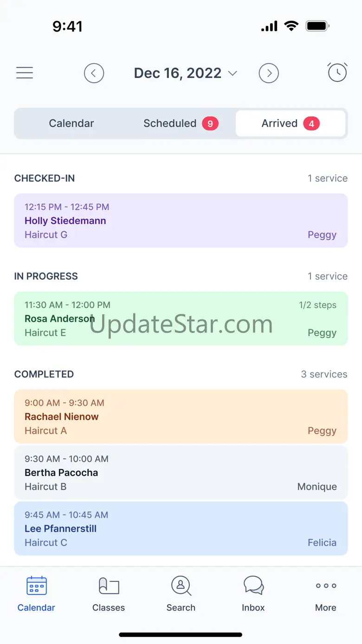This screenshot has height=644, width=362.
Task: Open the hamburger menu
Action: [x=25, y=73]
